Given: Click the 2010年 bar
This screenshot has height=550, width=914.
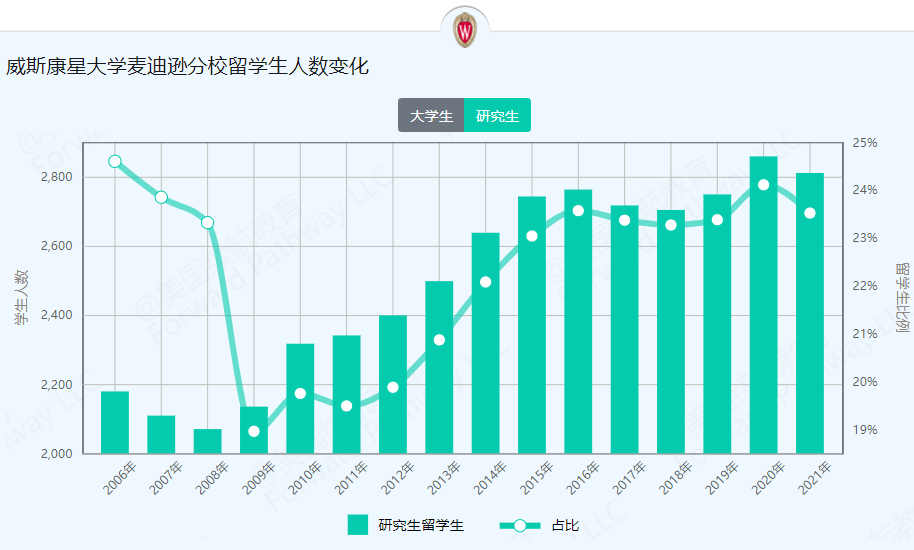Looking at the screenshot, I should [x=300, y=399].
